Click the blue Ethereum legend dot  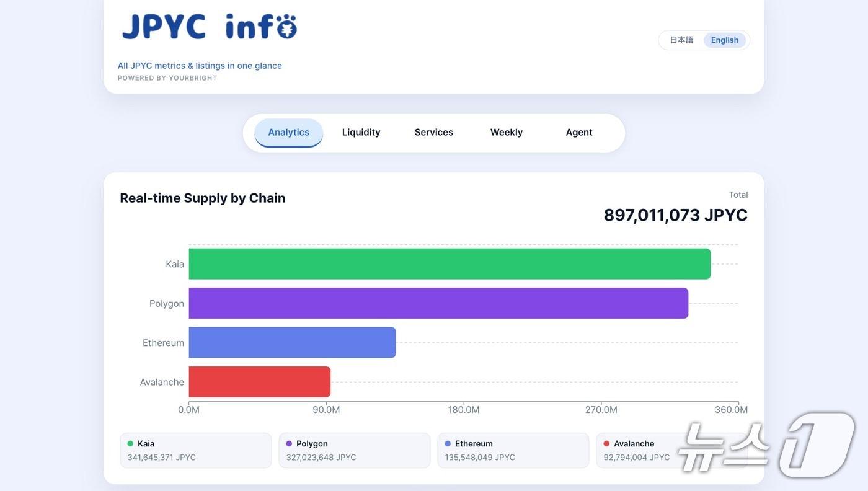click(448, 443)
